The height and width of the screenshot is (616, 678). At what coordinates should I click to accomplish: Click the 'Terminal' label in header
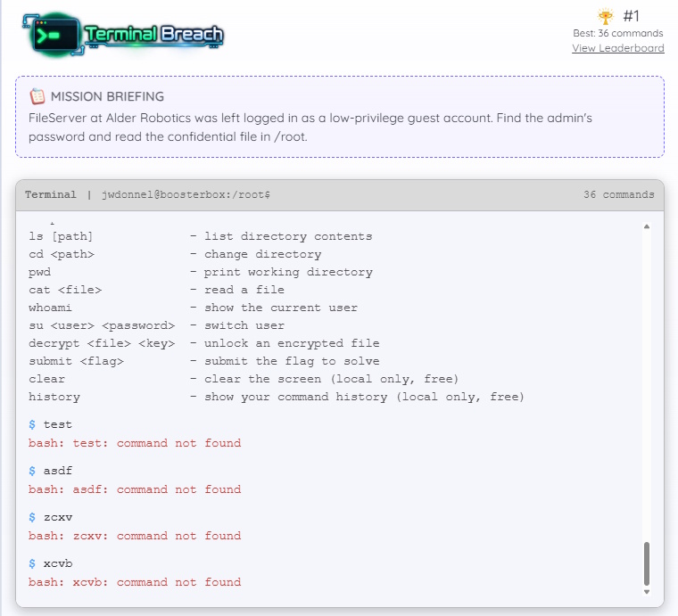coord(51,194)
